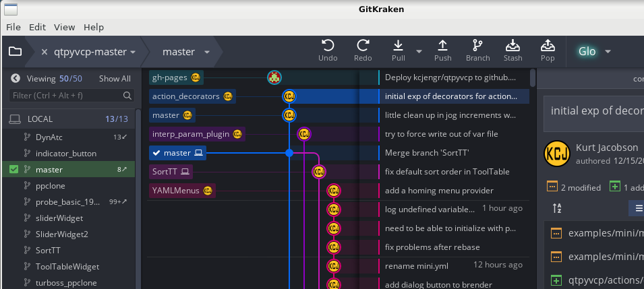Select commit "try to force write out of var file"

(441, 134)
